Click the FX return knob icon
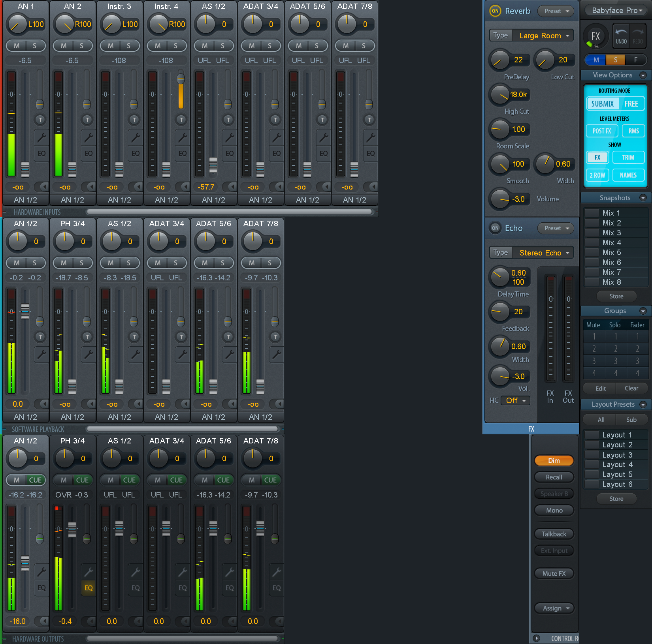The height and width of the screenshot is (644, 652). click(x=595, y=37)
